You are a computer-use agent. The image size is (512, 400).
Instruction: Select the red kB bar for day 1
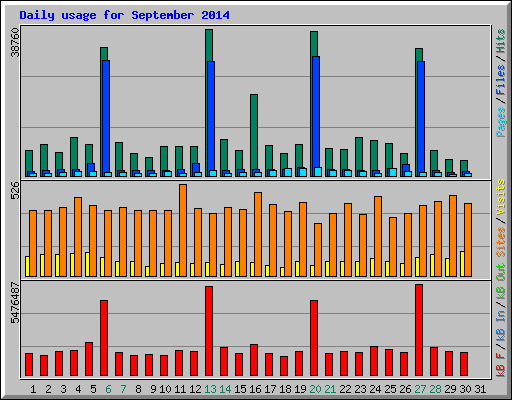pos(29,365)
